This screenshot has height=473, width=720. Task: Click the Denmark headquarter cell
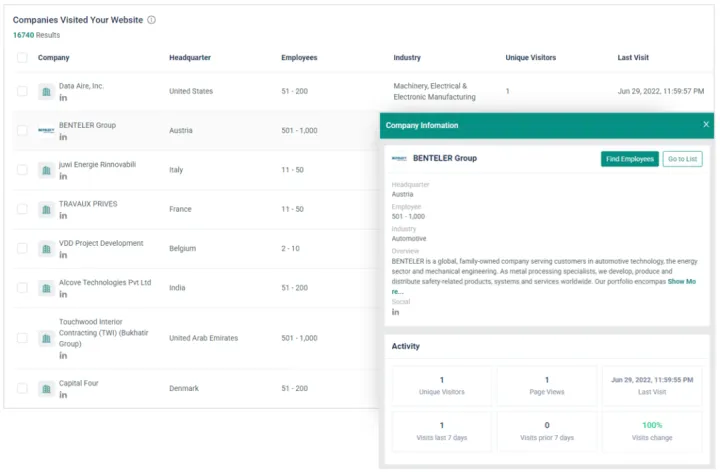(x=184, y=389)
